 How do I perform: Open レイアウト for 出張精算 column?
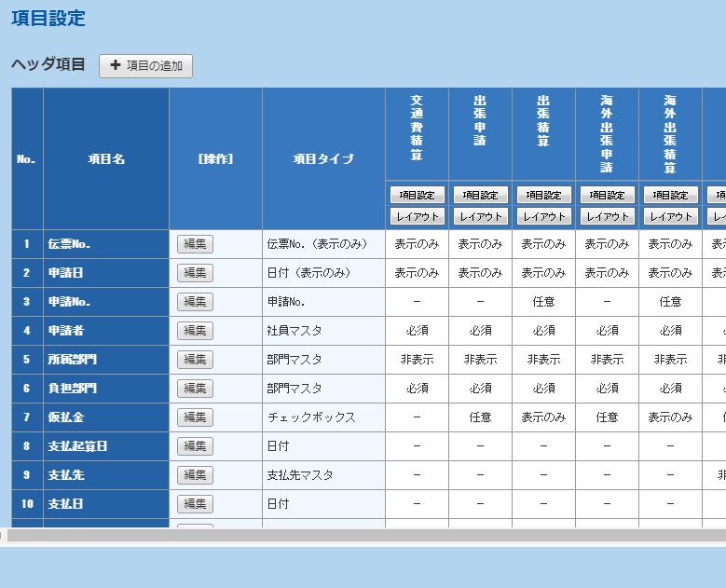pos(543,216)
